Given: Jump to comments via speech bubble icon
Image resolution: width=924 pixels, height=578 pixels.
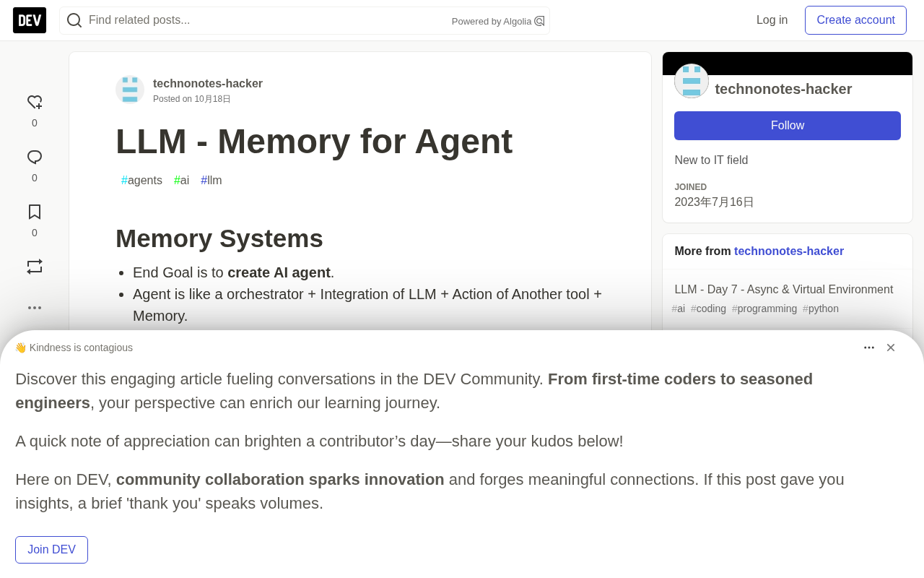Looking at the screenshot, I should [35, 158].
